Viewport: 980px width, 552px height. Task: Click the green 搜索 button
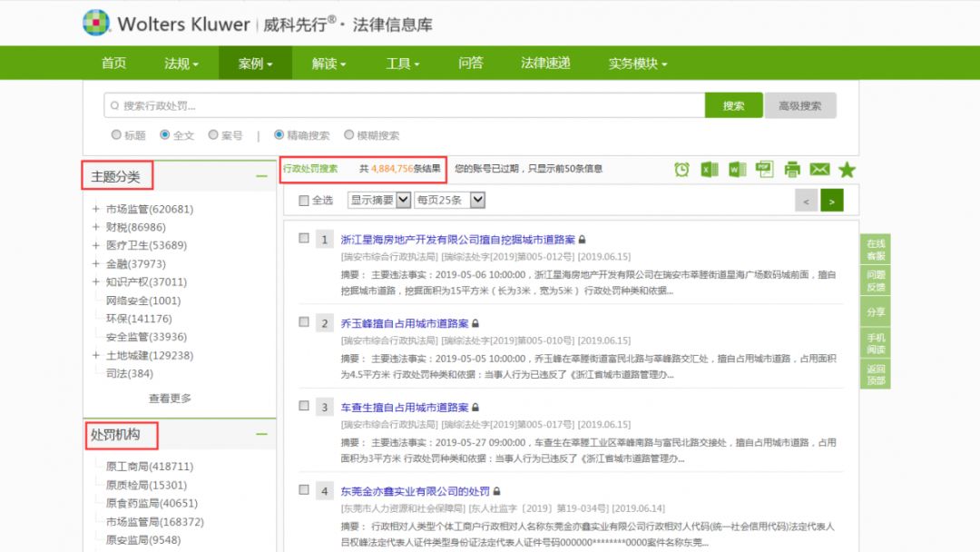(733, 105)
